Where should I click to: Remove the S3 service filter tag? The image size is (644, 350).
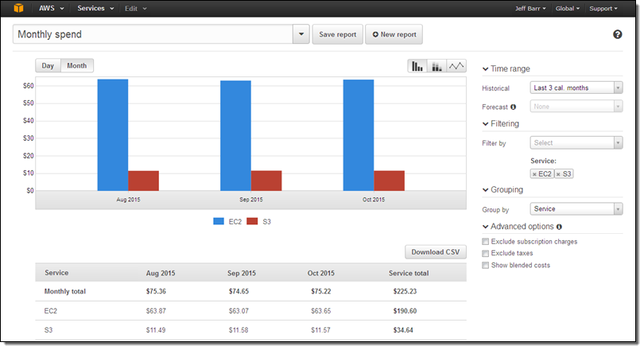coord(558,173)
